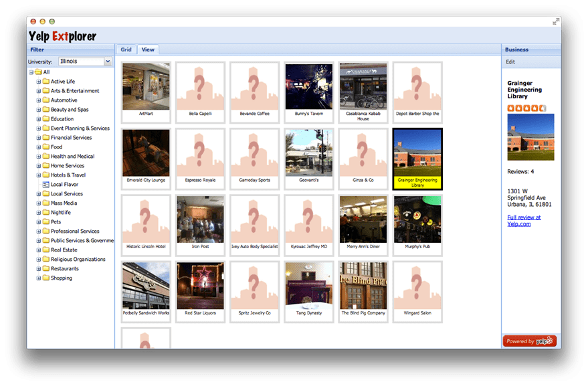Viewport: 588px width, 386px height.
Task: Select the Historic Lincoln Hotel thumbnail
Action: click(x=146, y=225)
